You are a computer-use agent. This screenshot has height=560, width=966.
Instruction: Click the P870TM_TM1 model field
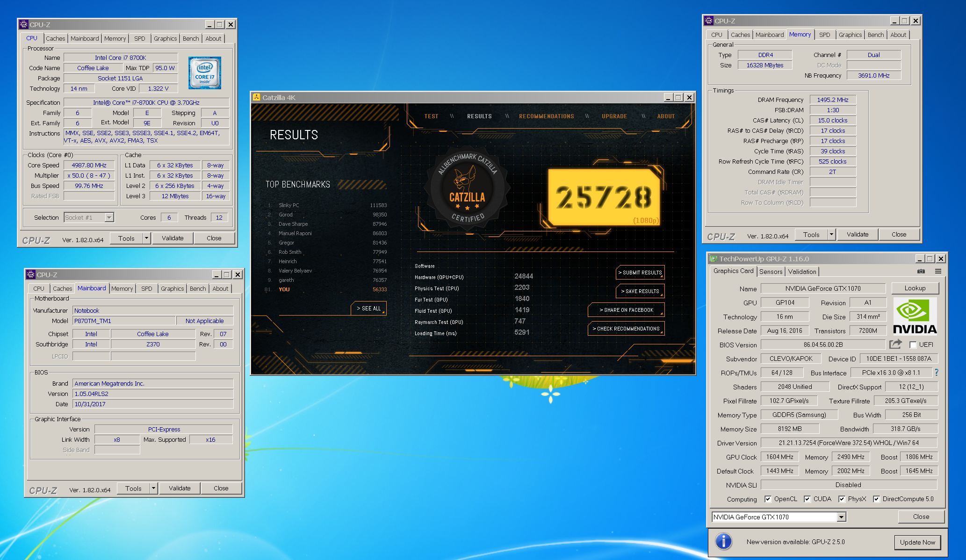124,321
